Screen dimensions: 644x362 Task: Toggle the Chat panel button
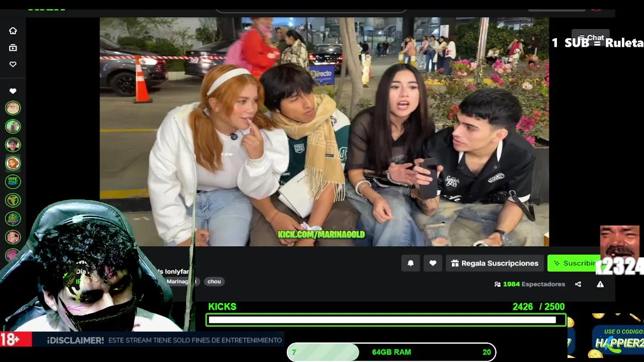coord(591,38)
